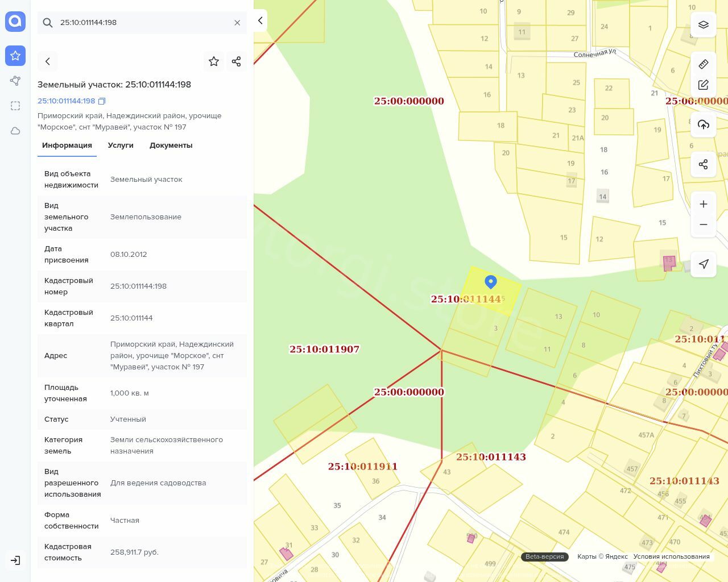
Task: Open the favorites star in left sidebar
Action: [x=15, y=56]
